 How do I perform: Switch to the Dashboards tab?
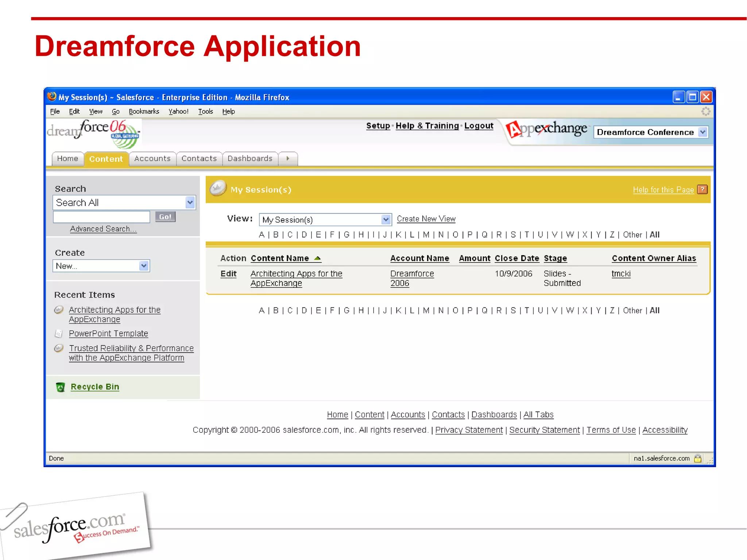pos(250,159)
